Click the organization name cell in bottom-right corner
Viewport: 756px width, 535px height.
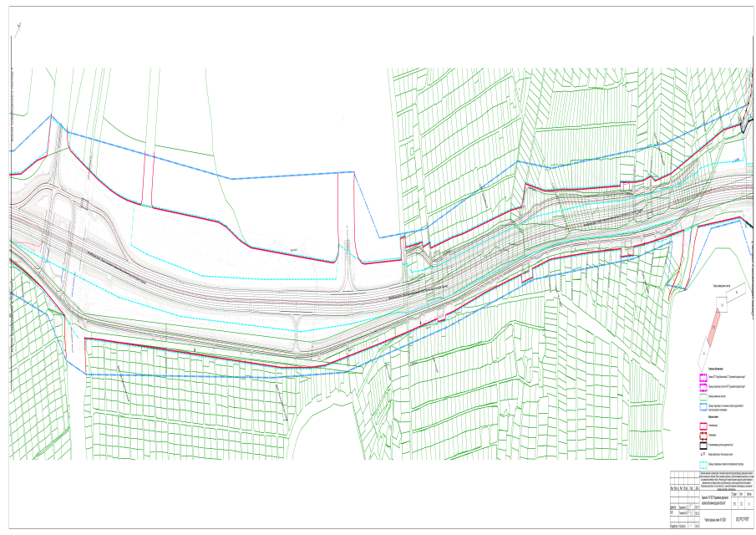(x=741, y=518)
